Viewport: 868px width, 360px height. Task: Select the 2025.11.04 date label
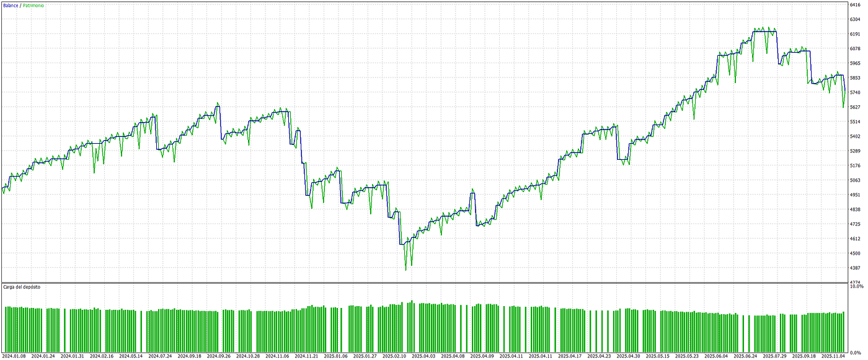point(834,356)
